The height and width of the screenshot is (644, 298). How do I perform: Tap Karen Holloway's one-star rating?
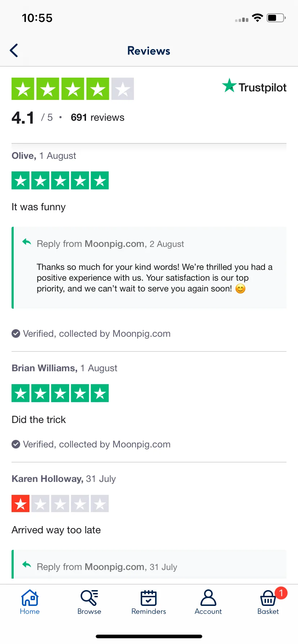[60, 503]
